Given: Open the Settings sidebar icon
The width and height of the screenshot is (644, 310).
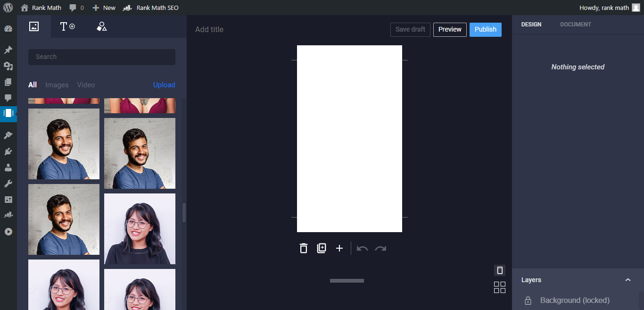Looking at the screenshot, I should pos(8,200).
